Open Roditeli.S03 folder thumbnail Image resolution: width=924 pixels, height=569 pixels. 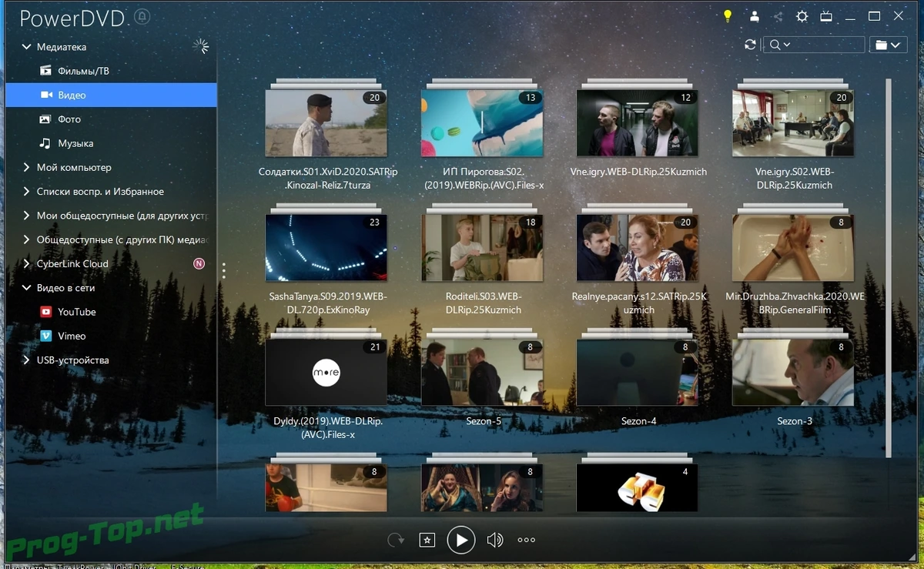482,247
